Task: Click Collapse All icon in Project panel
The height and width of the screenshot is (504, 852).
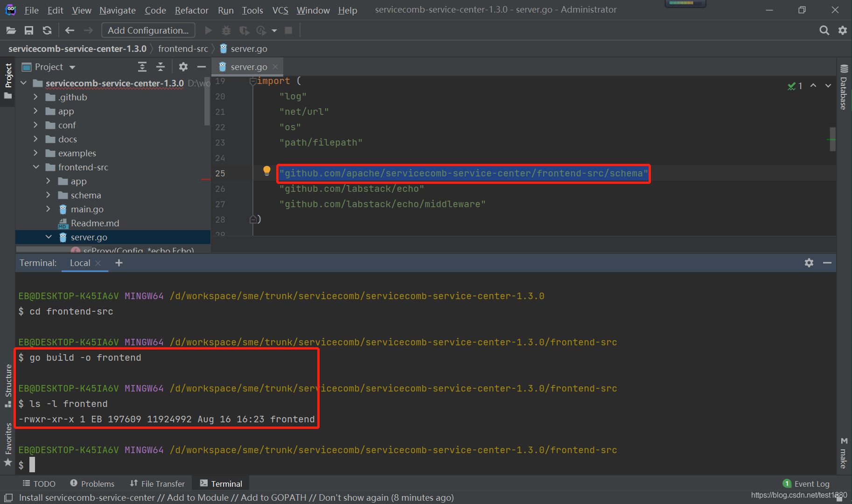Action: [x=161, y=67]
